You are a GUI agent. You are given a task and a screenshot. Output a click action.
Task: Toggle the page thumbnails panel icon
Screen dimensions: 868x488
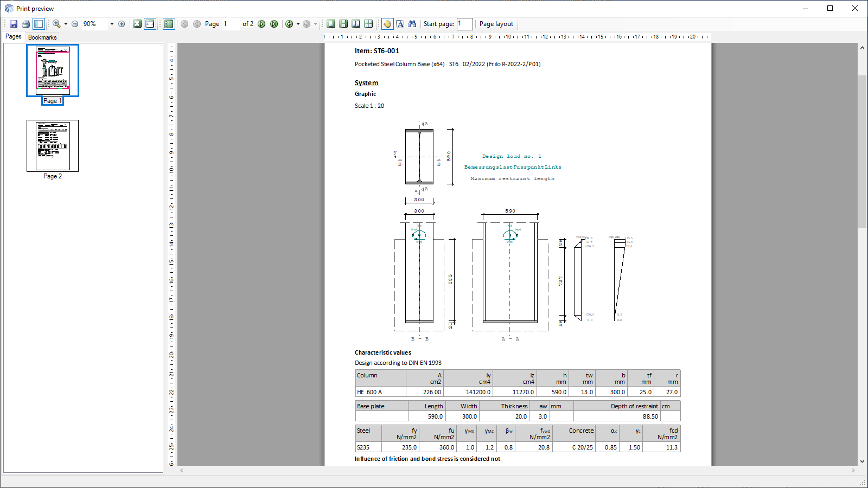[x=169, y=24]
